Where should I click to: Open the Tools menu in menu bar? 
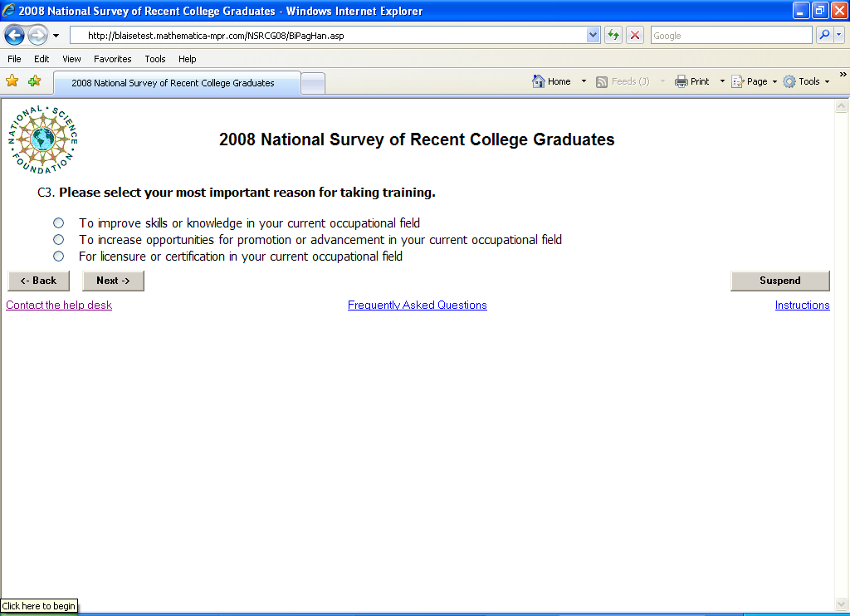pos(155,59)
